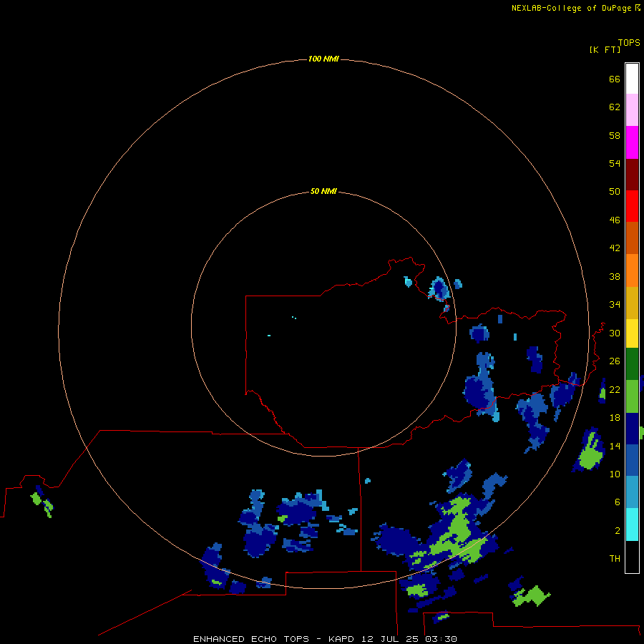Viewport: 644px width, 644px height.
Task: Click the 58 legend value
Action: click(615, 135)
